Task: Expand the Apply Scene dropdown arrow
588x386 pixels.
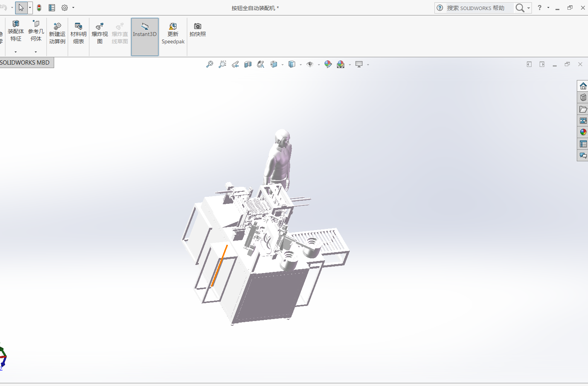Action: point(350,65)
